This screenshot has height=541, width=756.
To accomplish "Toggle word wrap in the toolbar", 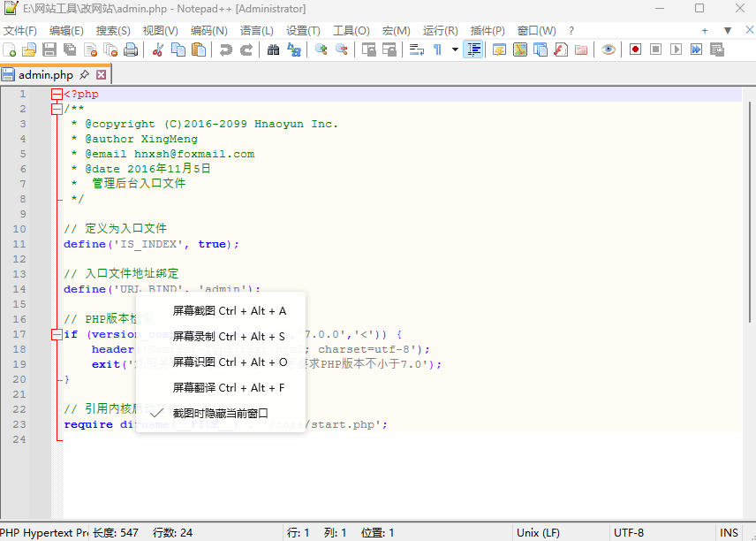I will pos(417,50).
